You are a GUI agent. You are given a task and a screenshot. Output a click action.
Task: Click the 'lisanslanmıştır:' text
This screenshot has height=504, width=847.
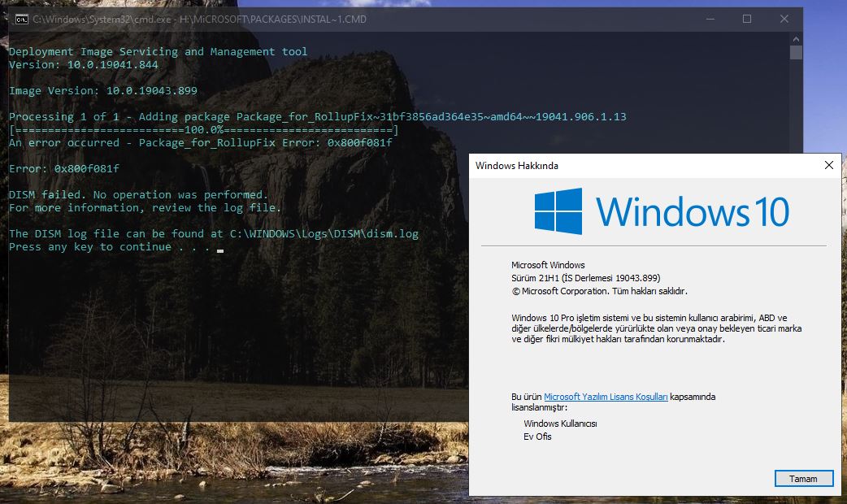(540, 407)
